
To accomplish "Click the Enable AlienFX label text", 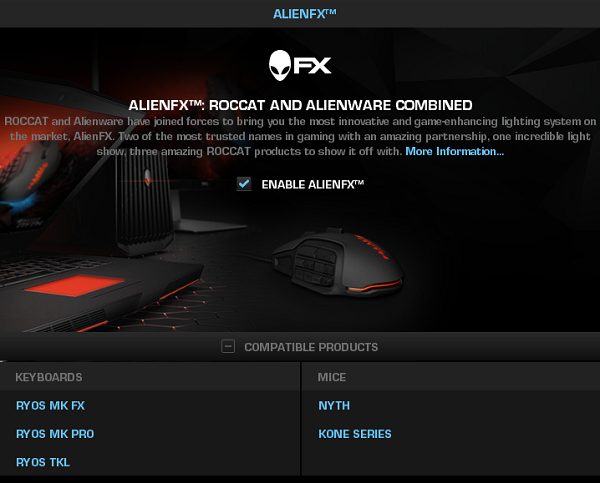I will coord(313,184).
